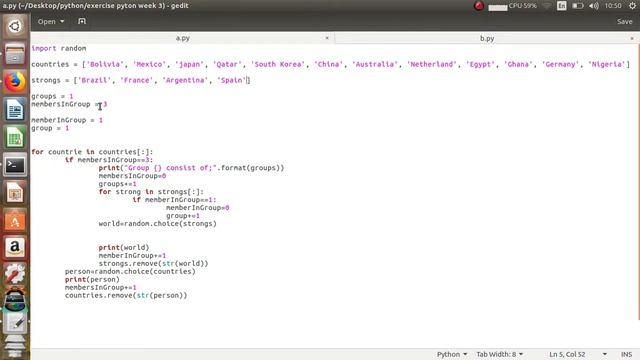
Task: Click 'world=random.choice(strongs)' line
Action: click(x=157, y=224)
